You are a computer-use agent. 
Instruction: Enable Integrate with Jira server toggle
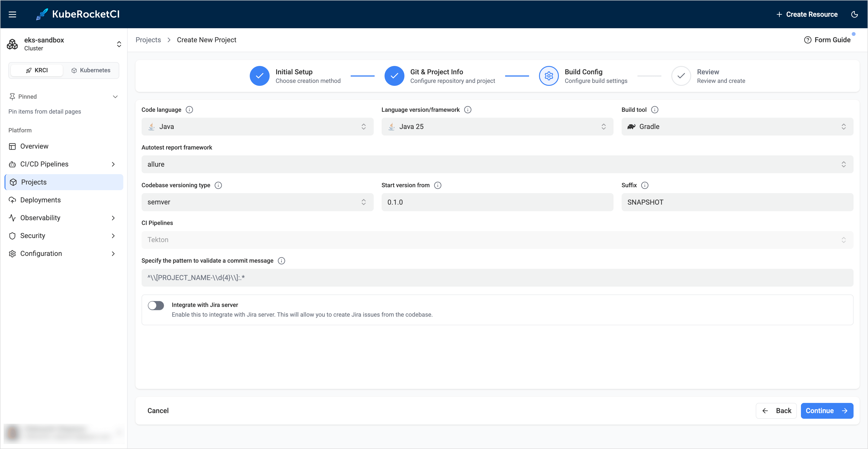156,306
